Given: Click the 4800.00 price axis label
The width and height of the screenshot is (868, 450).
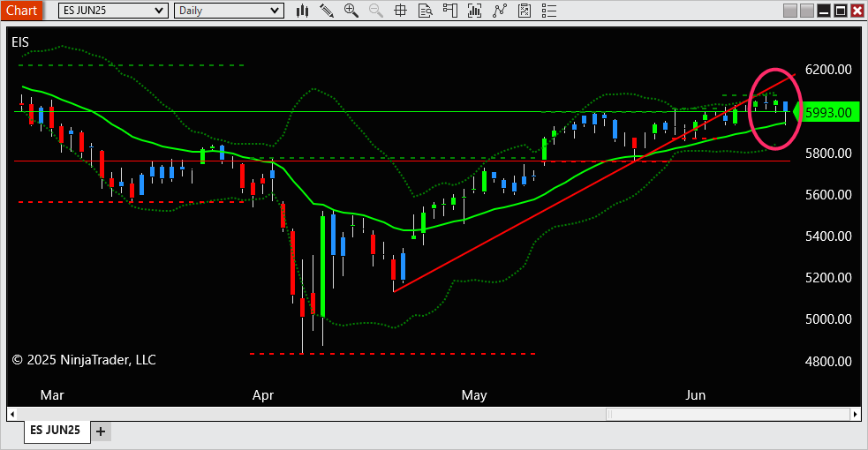Looking at the screenshot, I should tap(828, 361).
